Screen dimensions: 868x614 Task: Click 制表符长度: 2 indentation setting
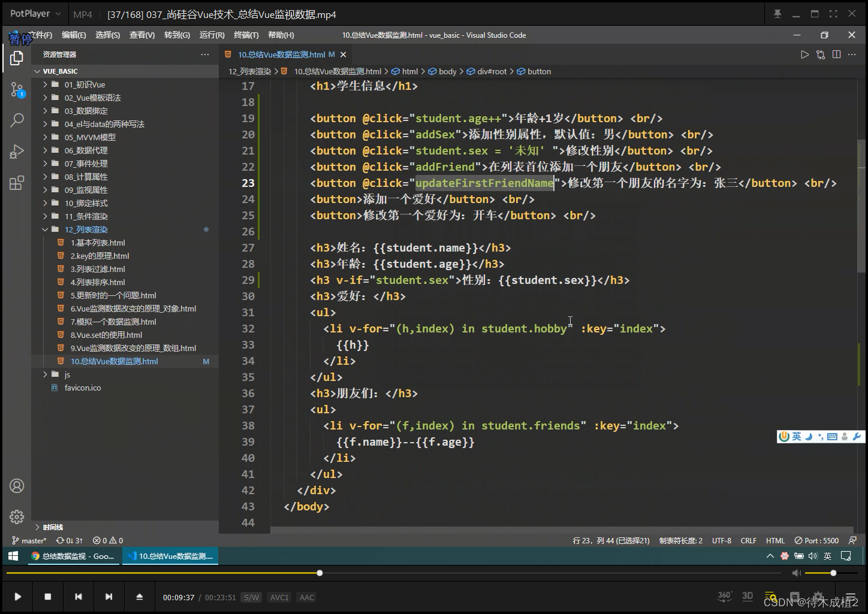pyautogui.click(x=681, y=540)
